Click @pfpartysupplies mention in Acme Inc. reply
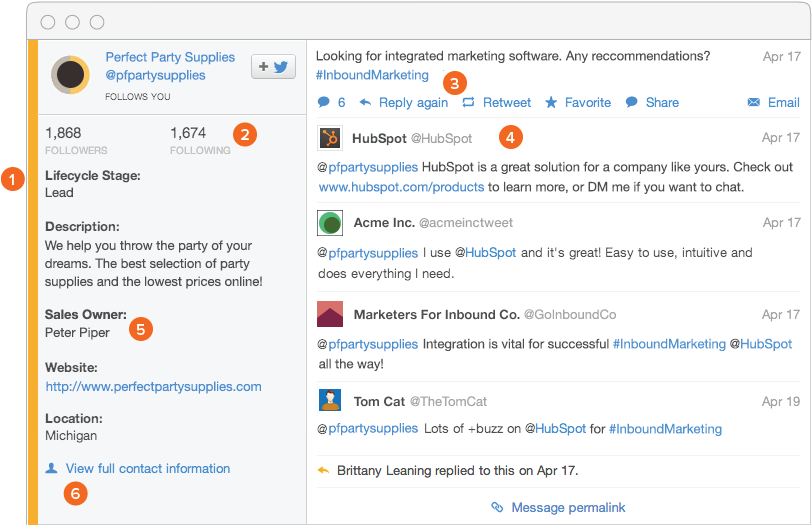 click(368, 253)
